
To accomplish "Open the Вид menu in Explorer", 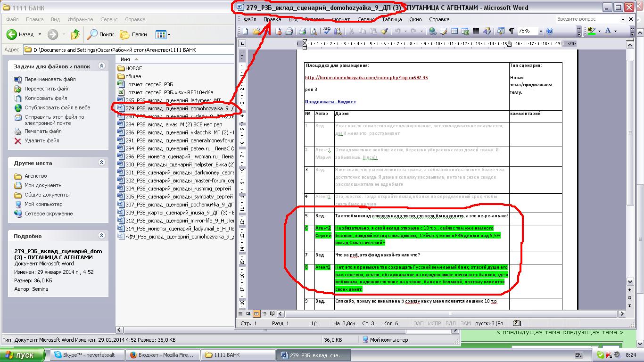I will tap(55, 19).
